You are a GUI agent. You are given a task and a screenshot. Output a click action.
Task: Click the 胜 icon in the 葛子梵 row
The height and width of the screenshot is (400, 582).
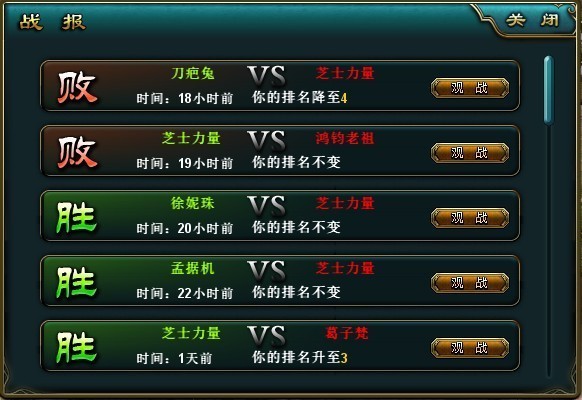(76, 347)
